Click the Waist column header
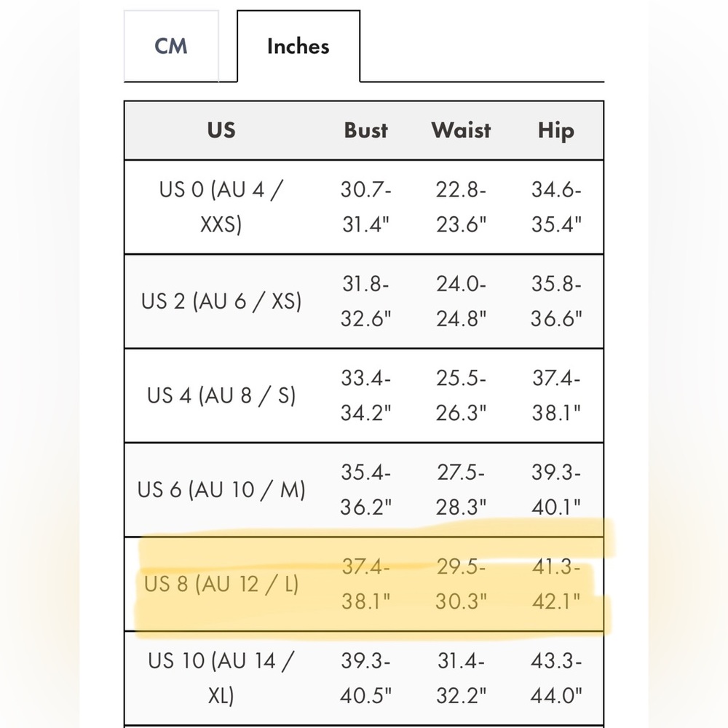The height and width of the screenshot is (728, 728). point(461,130)
